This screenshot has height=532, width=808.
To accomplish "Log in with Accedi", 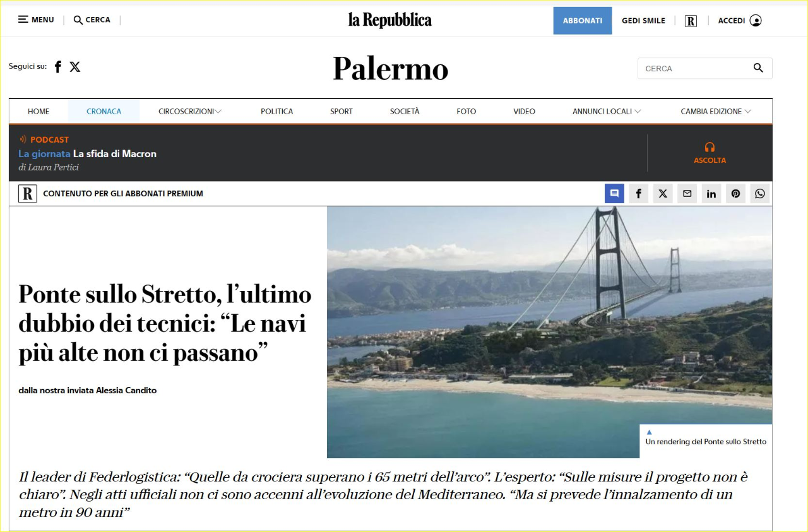I will [740, 21].
